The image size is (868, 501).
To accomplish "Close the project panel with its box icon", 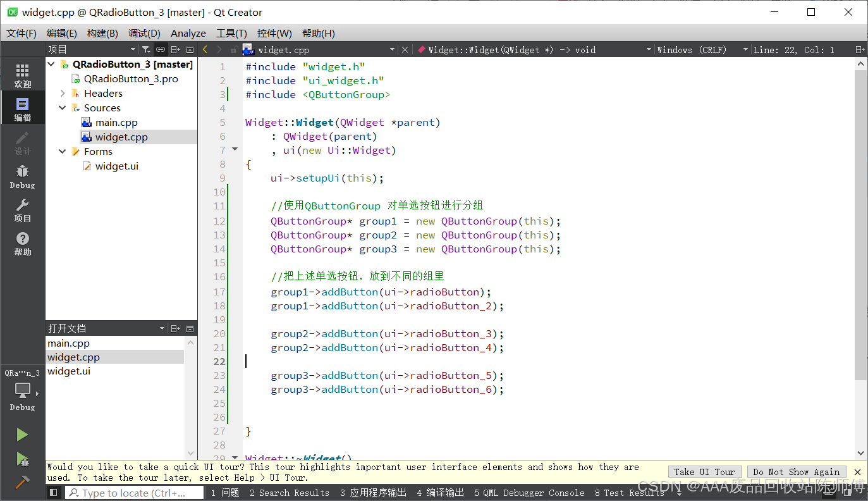I will pos(190,49).
